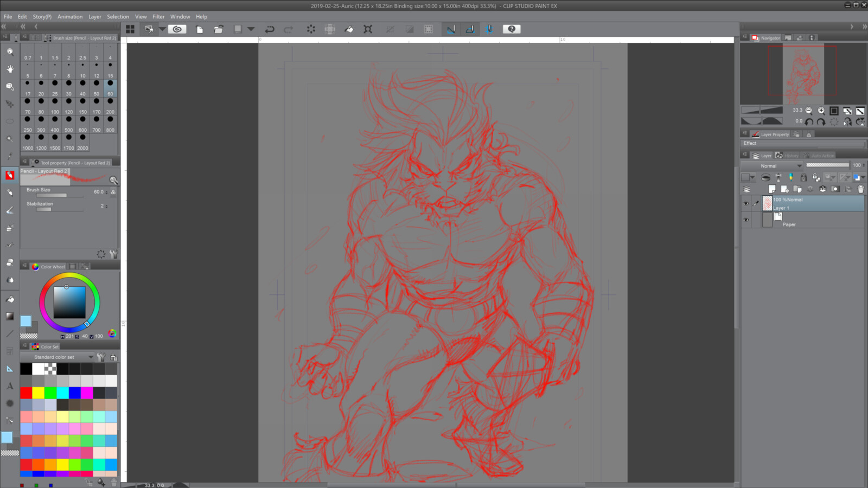Toggle Set as Reference Layer lighthouse icon

(778, 177)
